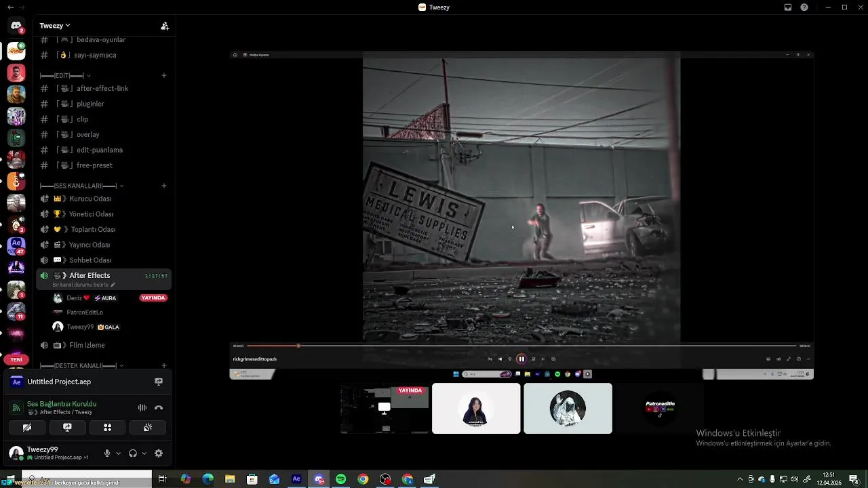
Task: Add a channel to the EDİT category
Action: click(x=164, y=75)
